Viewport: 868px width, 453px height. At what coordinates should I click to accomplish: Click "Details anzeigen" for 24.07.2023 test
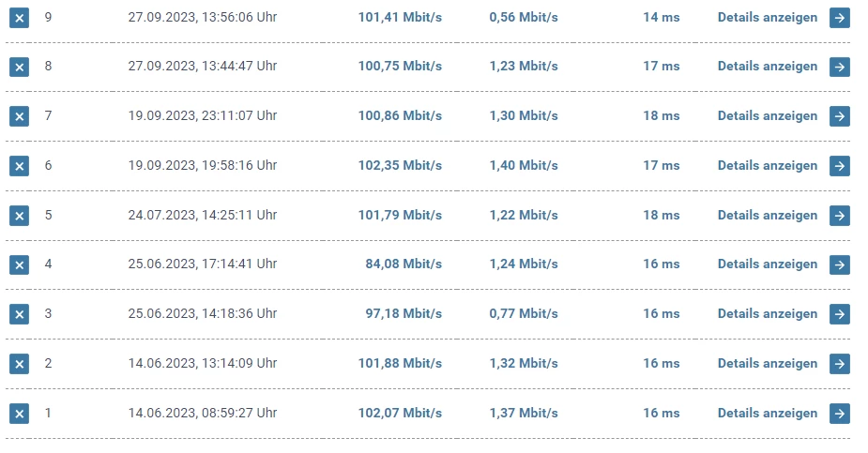click(x=767, y=215)
